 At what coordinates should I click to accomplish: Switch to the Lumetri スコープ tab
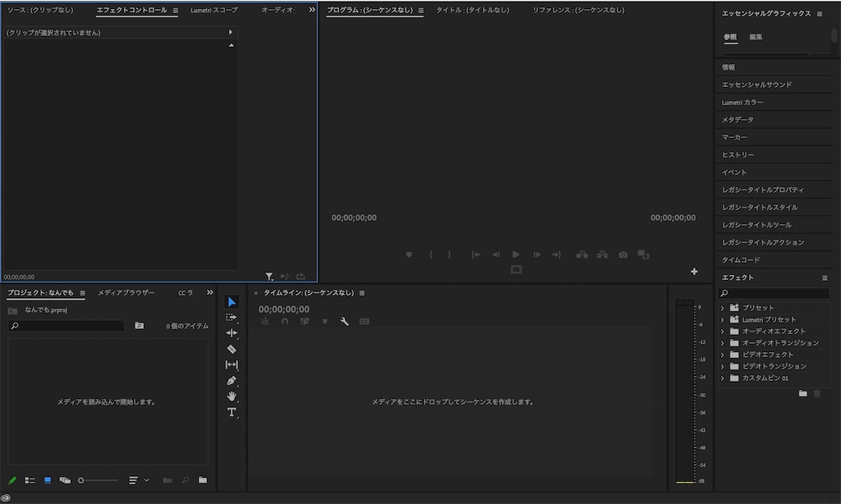(x=214, y=10)
